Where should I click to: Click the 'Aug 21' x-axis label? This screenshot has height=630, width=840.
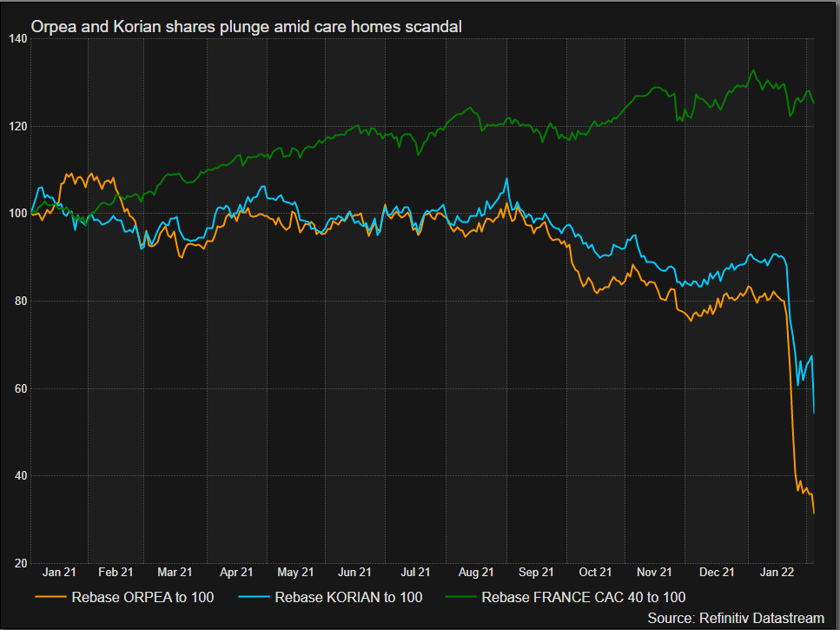(x=475, y=572)
